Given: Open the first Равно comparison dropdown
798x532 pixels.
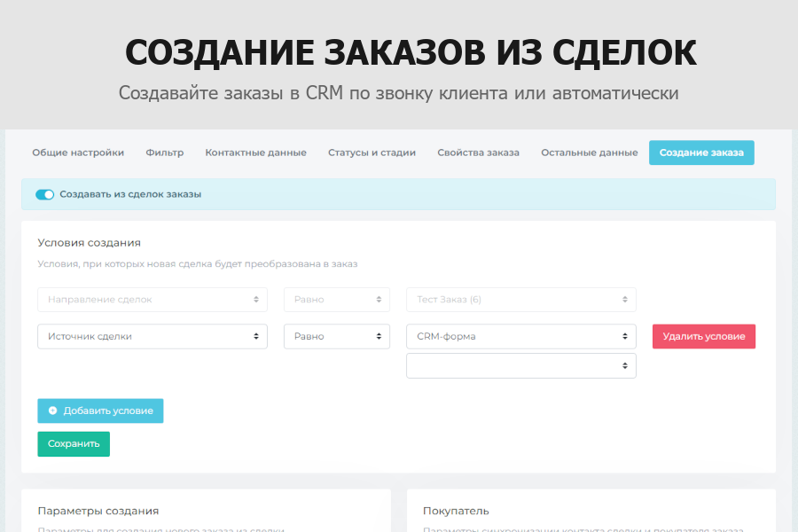Looking at the screenshot, I should (336, 299).
